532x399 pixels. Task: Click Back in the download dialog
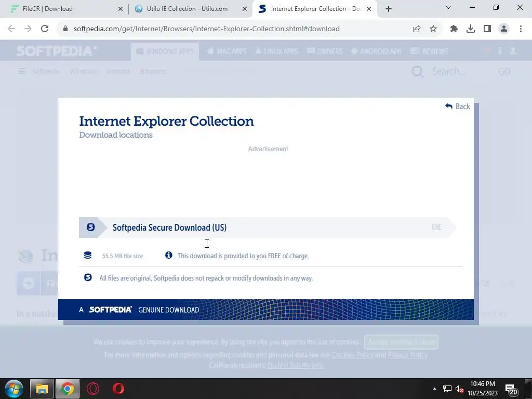click(458, 106)
